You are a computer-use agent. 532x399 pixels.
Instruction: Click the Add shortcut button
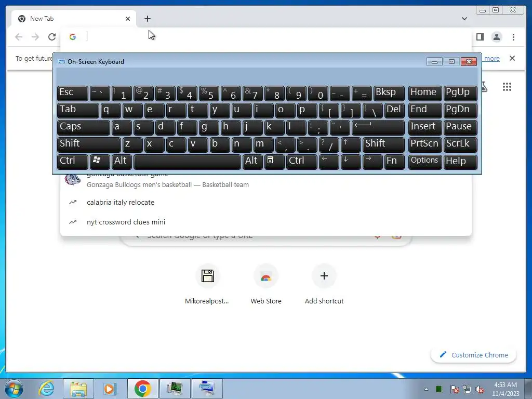[x=324, y=284]
